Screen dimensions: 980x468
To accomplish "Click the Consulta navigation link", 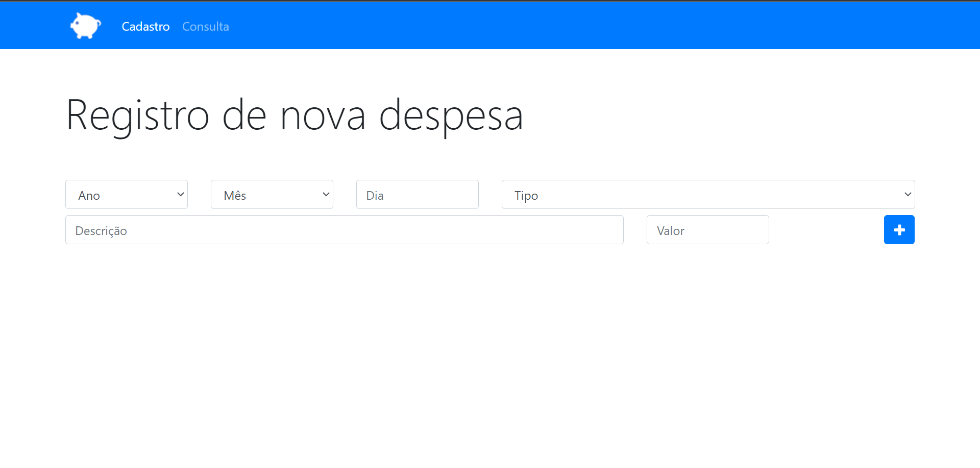I will coord(205,26).
